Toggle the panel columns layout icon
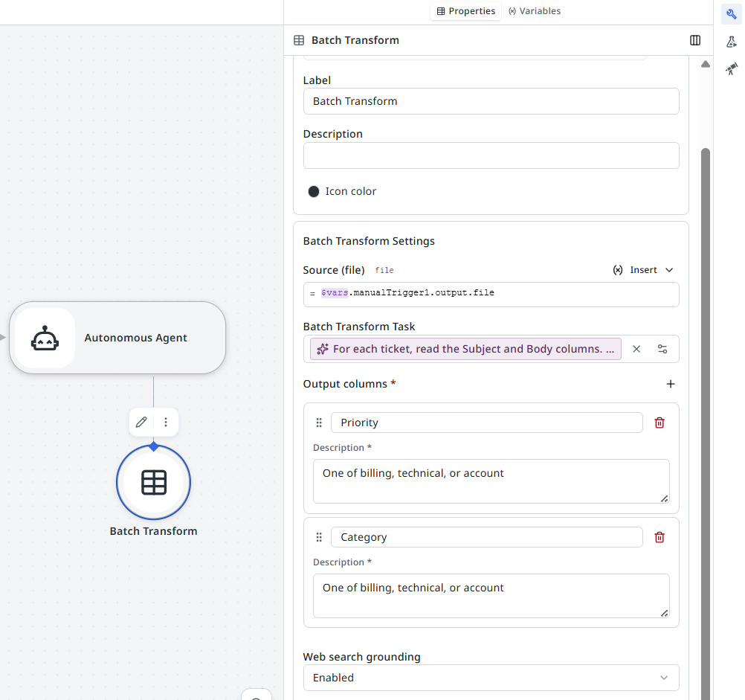The width and height of the screenshot is (745, 700). coord(695,40)
